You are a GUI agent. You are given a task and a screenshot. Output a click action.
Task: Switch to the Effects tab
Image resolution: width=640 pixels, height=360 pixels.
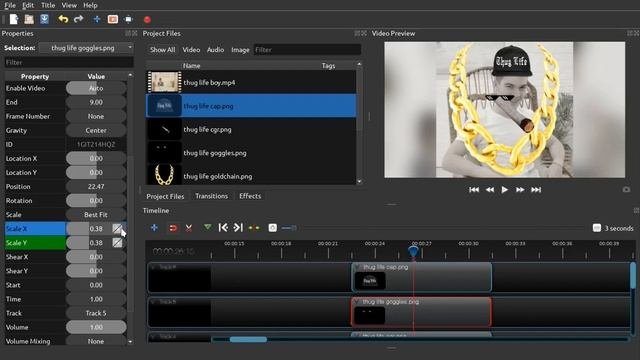(x=250, y=196)
